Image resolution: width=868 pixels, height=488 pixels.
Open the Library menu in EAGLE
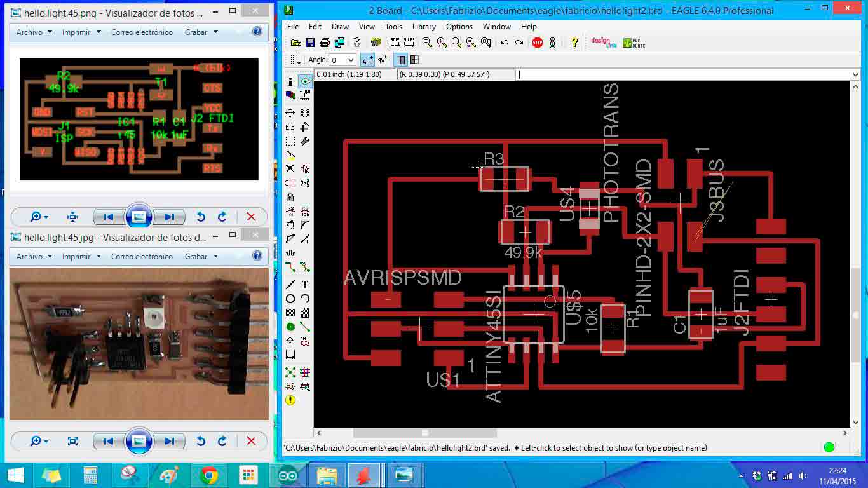click(424, 27)
